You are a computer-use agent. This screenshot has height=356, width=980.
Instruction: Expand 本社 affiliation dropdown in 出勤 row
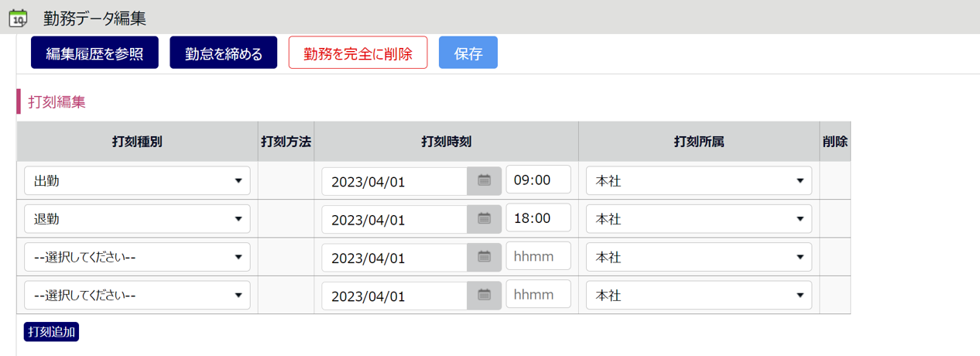click(698, 181)
